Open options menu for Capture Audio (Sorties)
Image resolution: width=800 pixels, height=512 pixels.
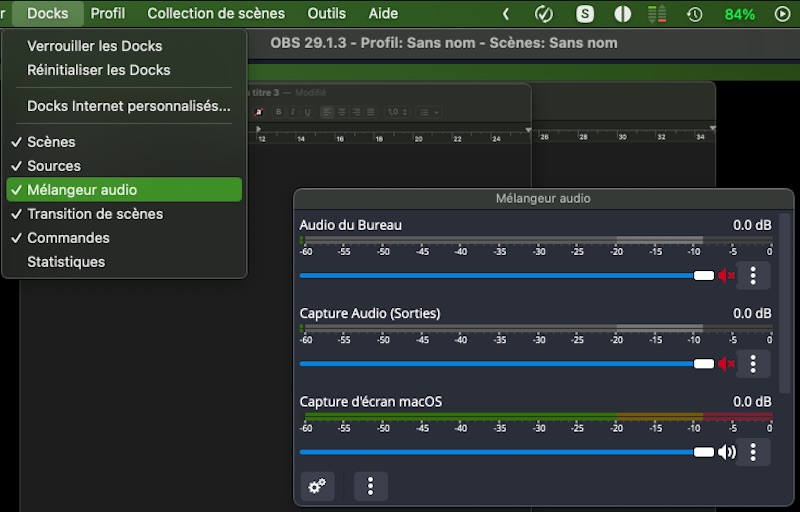tap(753, 364)
